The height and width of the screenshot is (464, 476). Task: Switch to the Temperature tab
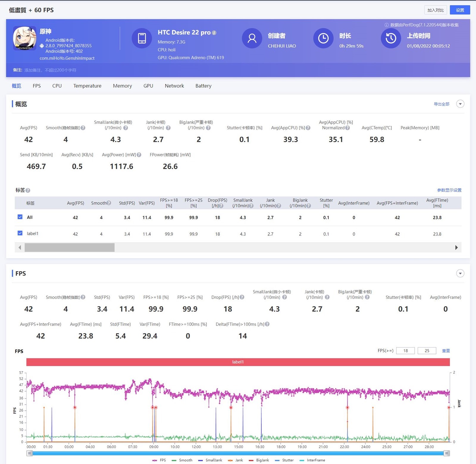87,86
